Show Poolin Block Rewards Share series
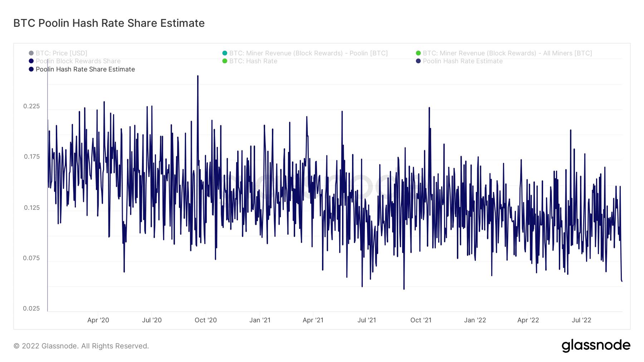This screenshot has width=644, height=362. [78, 61]
